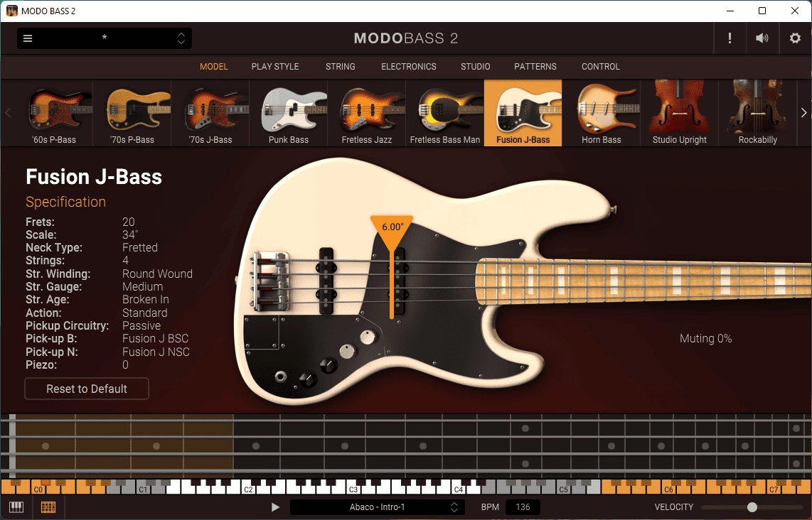Screen dimensions: 812x520
Task: Open the PLAY STYLE tab
Action: point(275,67)
